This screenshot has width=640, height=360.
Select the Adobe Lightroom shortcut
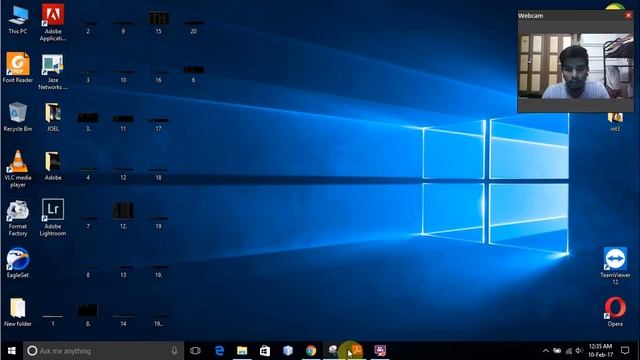(x=53, y=218)
